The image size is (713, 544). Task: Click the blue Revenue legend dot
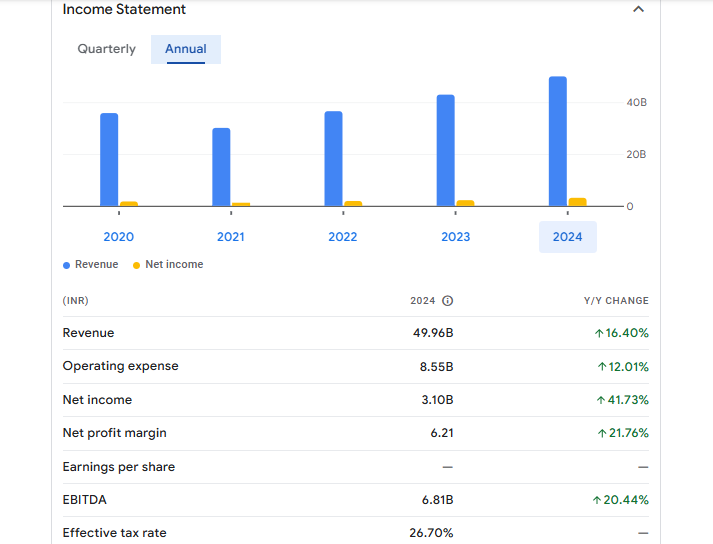[x=66, y=265]
